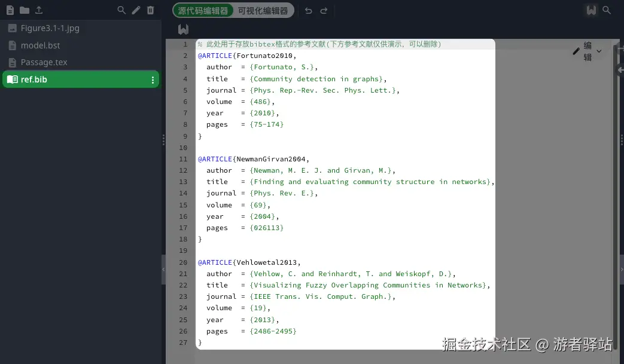Click the title Visualizing Fuzzy Overlapping Communities

[342, 285]
